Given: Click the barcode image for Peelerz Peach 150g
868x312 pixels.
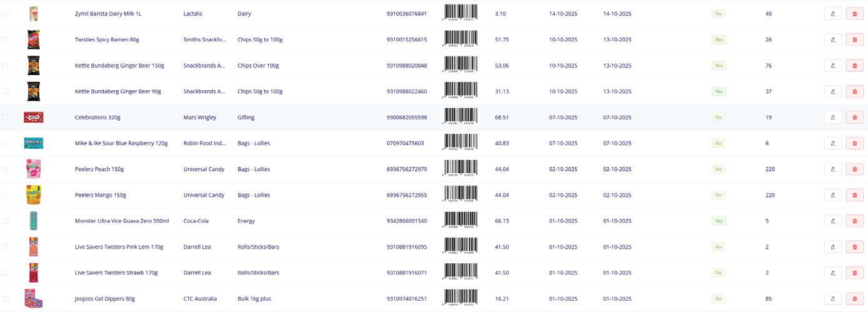Looking at the screenshot, I should coord(461,169).
